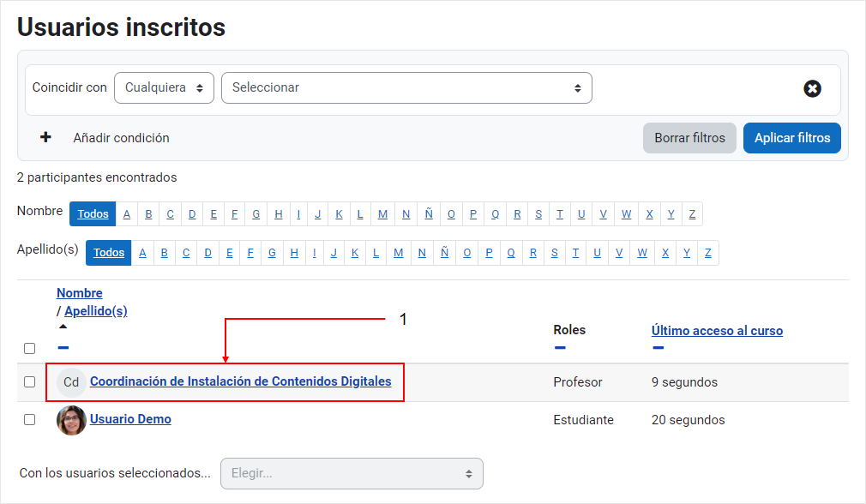Screen dimensions: 866x504
Task: Click the Borrar filtros button
Action: coord(689,138)
